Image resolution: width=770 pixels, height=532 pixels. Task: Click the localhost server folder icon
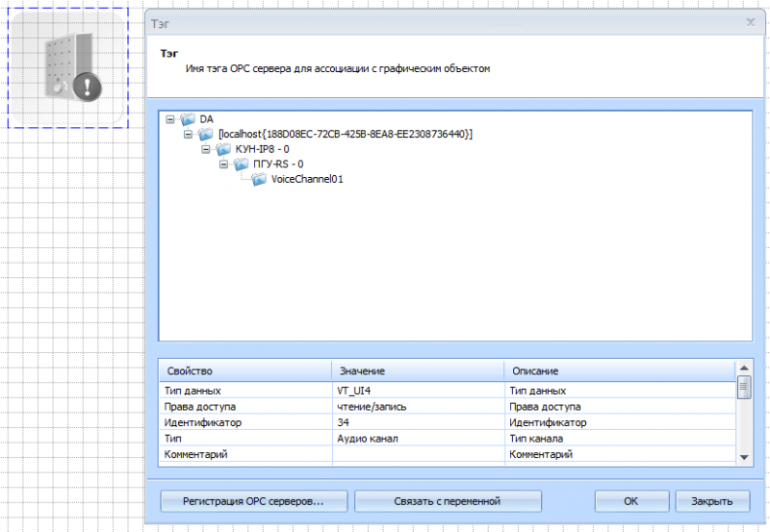(206, 135)
